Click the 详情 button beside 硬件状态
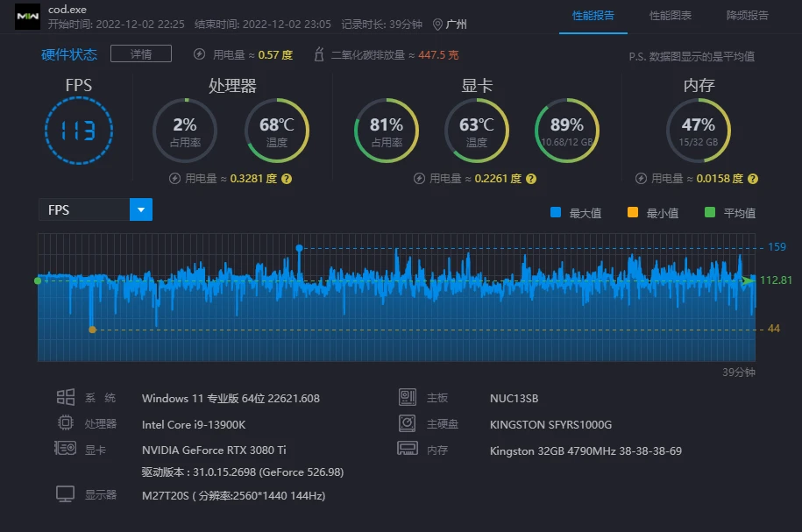The image size is (802, 532). pos(141,53)
